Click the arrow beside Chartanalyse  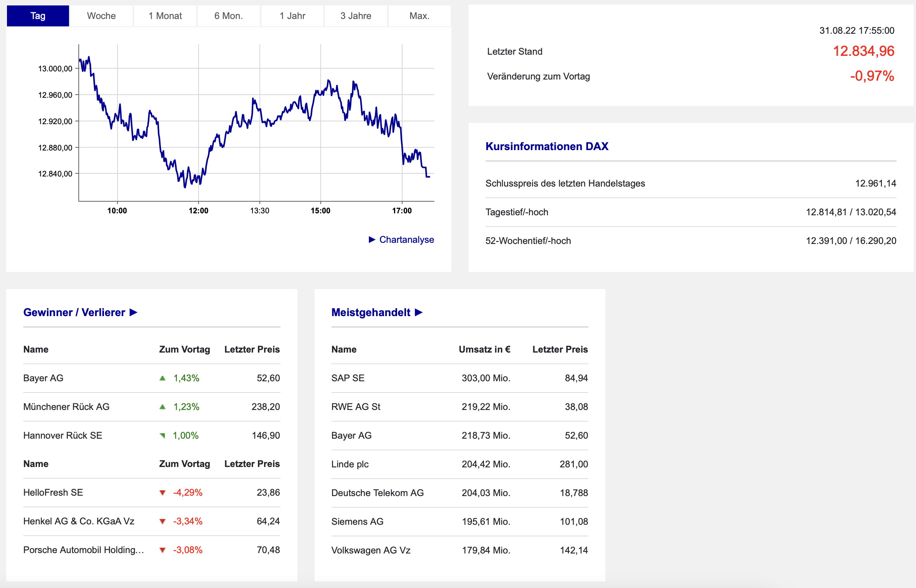pyautogui.click(x=372, y=240)
